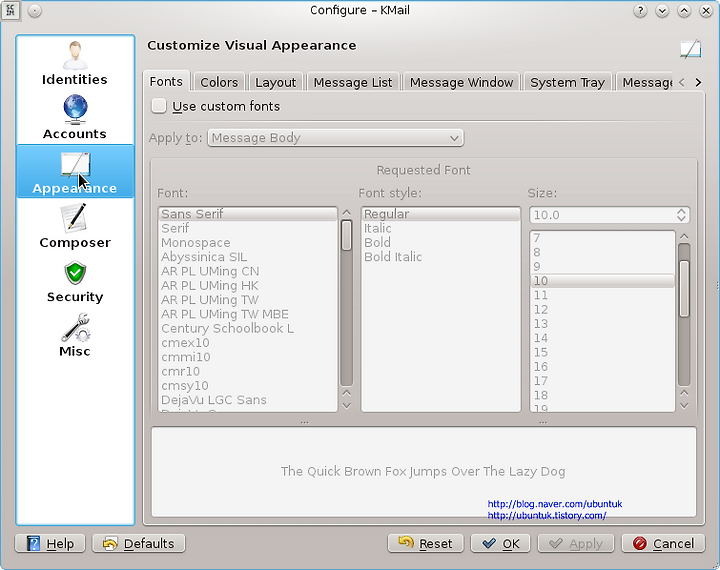Screen dimensions: 720x570
Task: Open the Identities settings section
Action: click(x=75, y=64)
